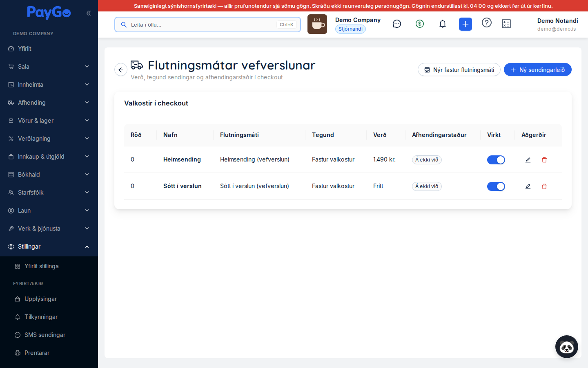Open the notifications bell icon
This screenshot has width=588, height=368.
click(443, 24)
